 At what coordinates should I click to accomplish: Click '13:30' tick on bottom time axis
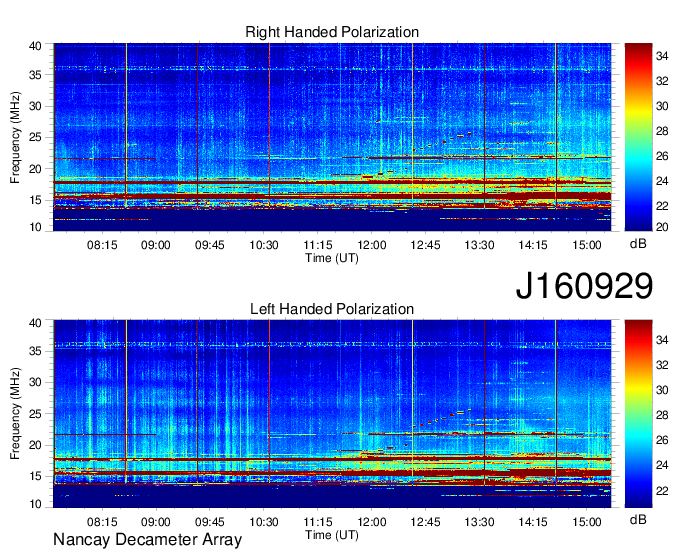(x=479, y=522)
